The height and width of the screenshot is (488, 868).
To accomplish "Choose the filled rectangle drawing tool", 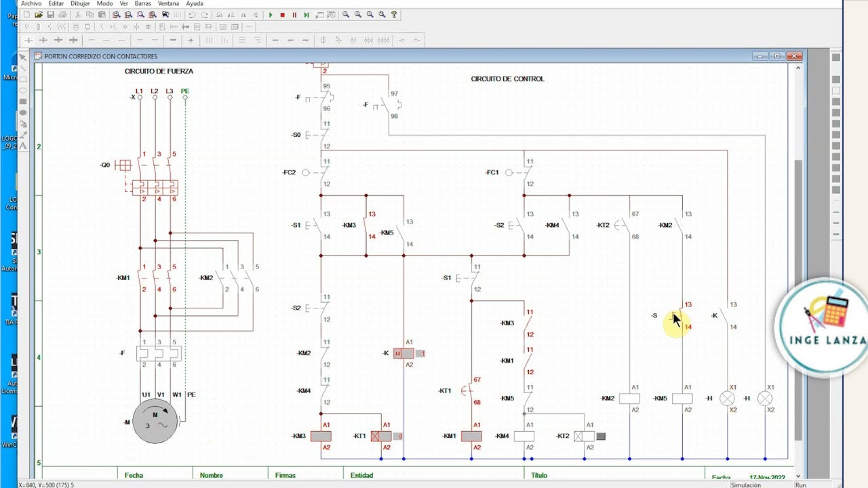I will pos(23,102).
